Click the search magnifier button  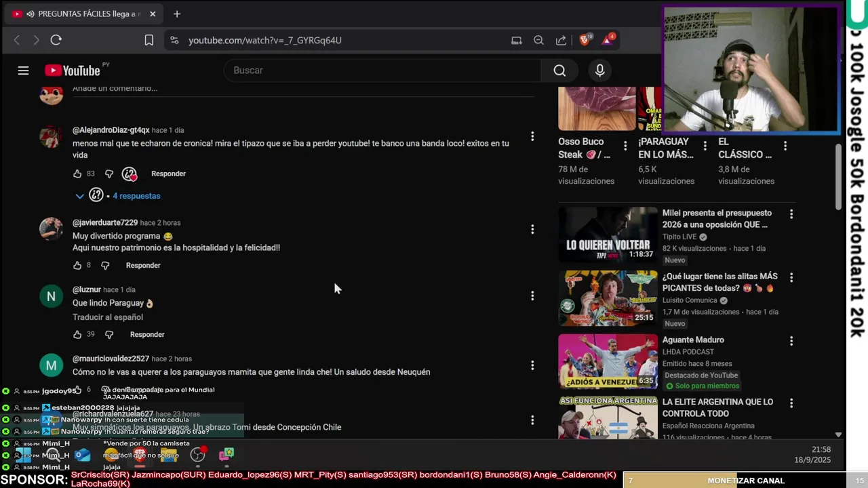pyautogui.click(x=559, y=70)
